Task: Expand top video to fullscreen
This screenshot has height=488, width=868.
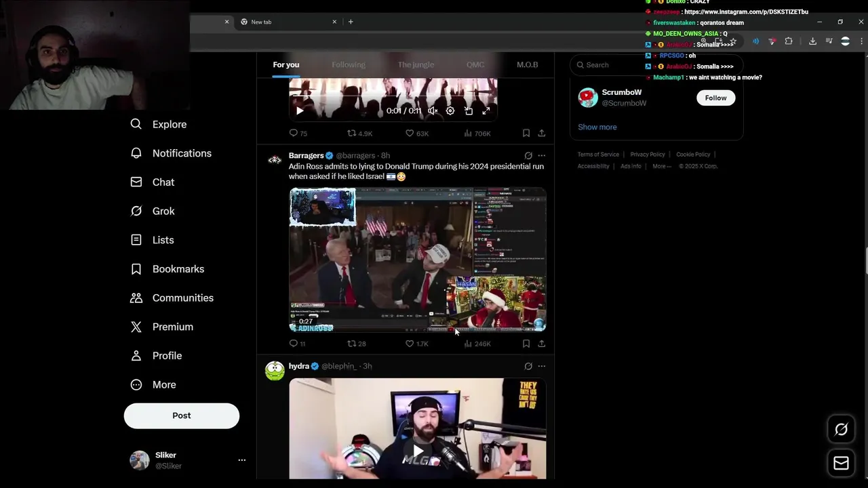Action: click(x=486, y=110)
